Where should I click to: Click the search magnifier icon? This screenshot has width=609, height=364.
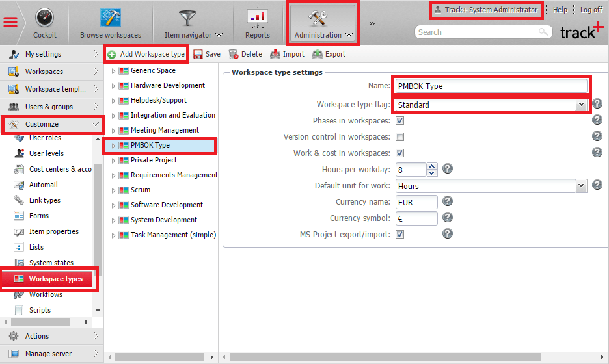[543, 32]
